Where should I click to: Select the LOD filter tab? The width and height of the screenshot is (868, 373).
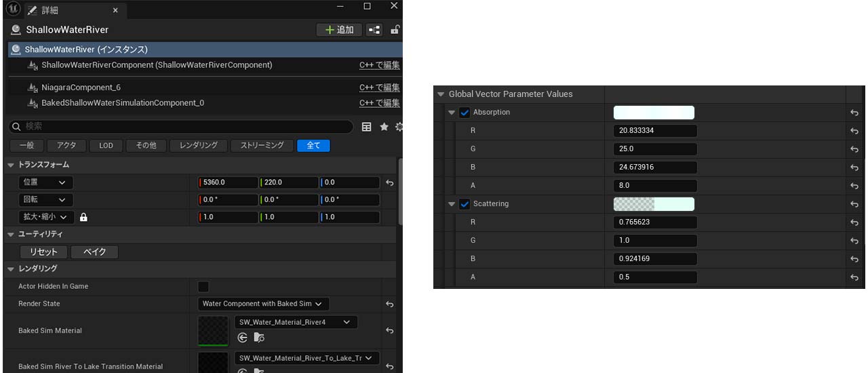coord(106,146)
